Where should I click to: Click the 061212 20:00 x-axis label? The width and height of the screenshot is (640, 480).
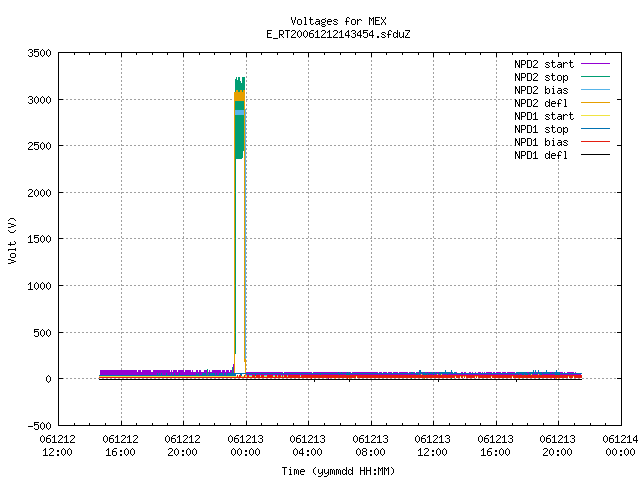coord(182,446)
